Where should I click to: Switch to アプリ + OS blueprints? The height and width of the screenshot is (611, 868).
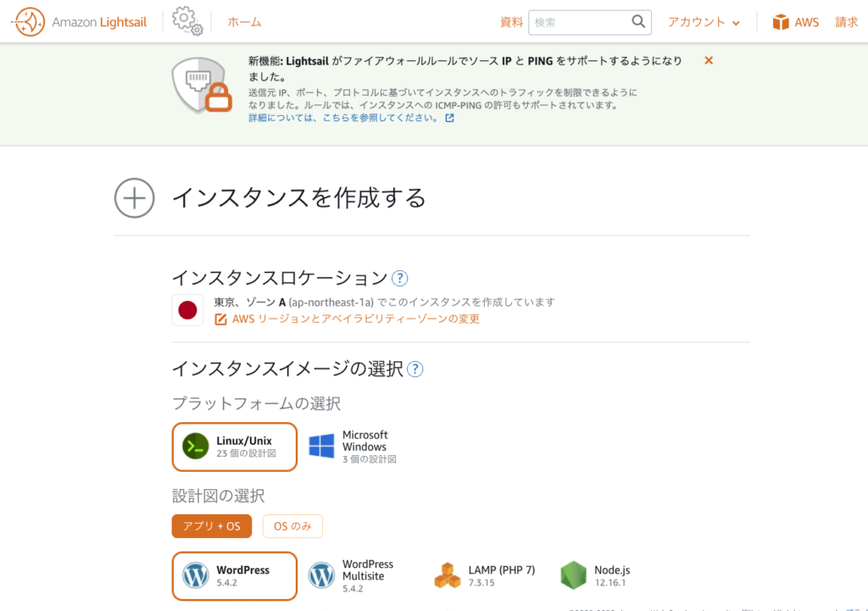[x=211, y=526]
